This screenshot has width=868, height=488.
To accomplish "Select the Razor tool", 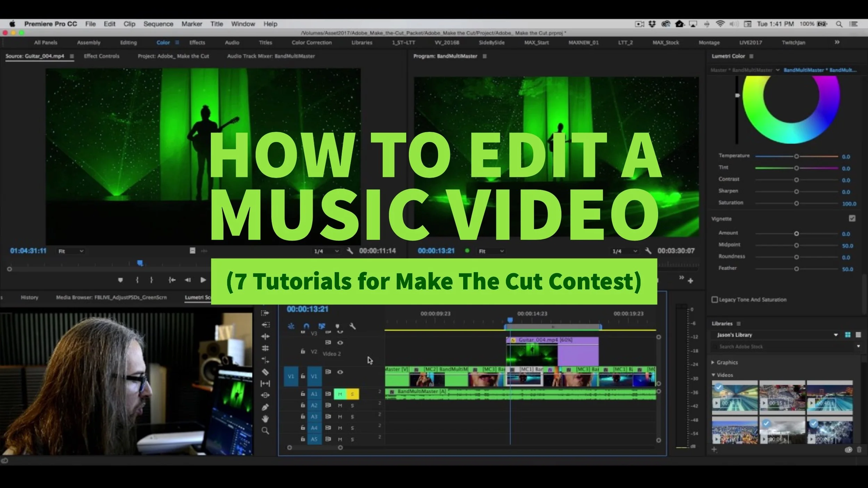I will pos(265,372).
